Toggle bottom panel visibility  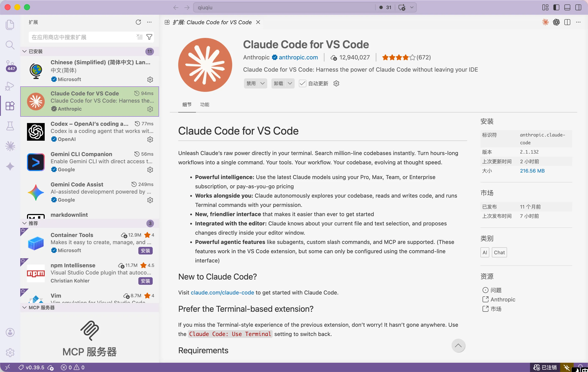[x=567, y=7]
